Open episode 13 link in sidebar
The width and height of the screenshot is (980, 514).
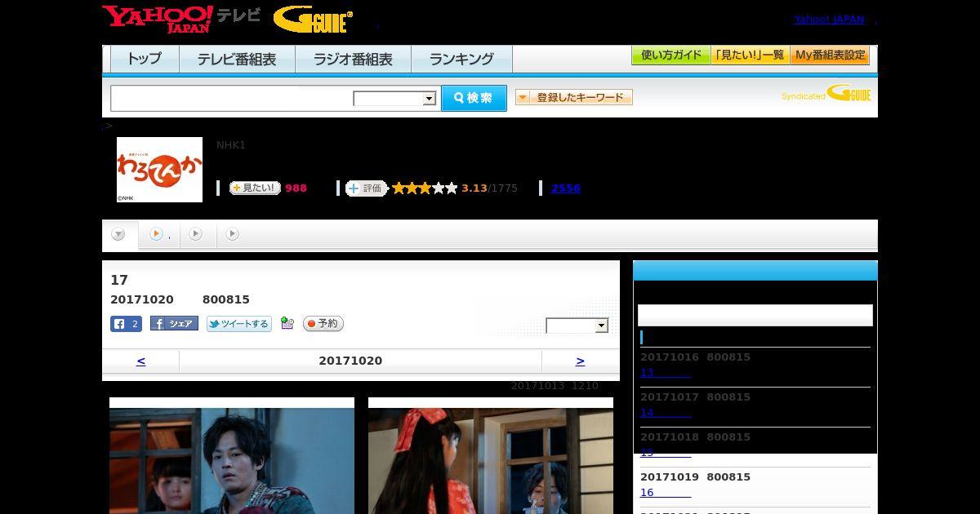(x=666, y=373)
